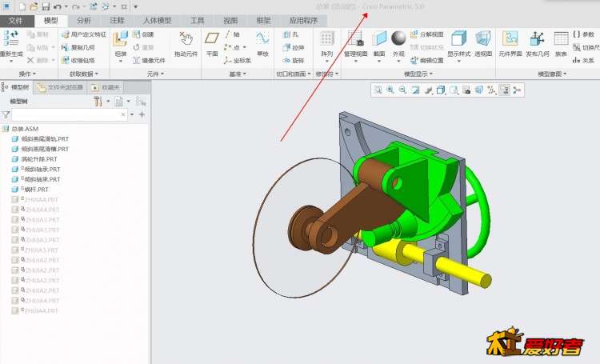Select the 收藏夹 navigator tab
Screen dimensions: 600x364
[x=106, y=87]
